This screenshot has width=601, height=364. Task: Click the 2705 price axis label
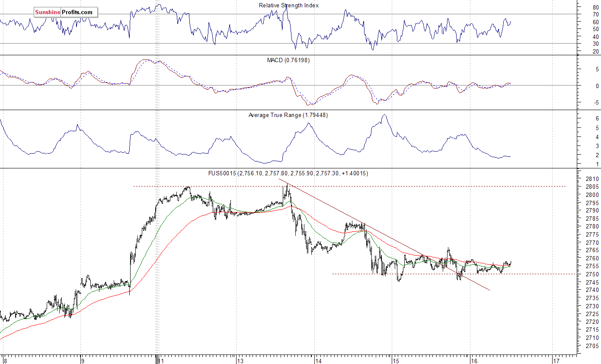[x=592, y=345]
